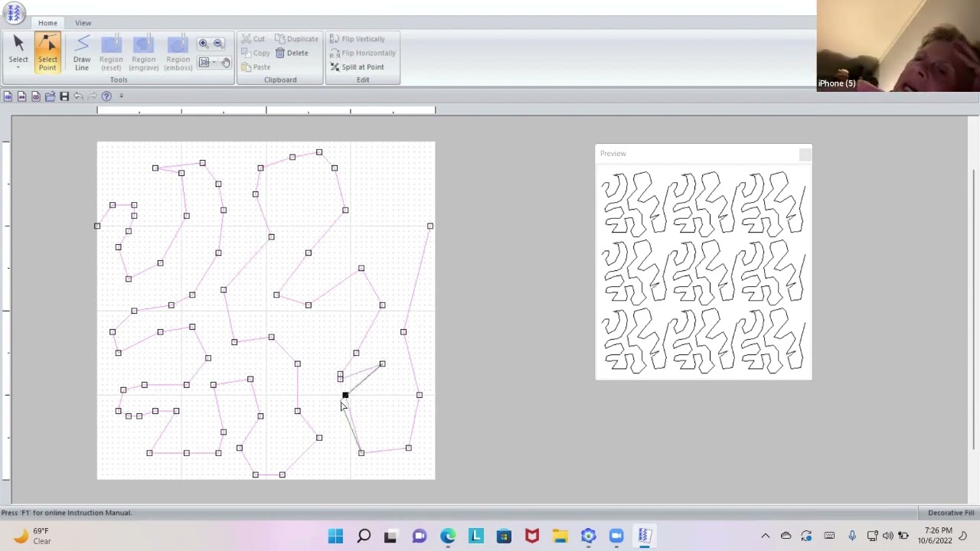Switch to the Home ribbon tab
The image size is (980, 551).
[x=47, y=23]
